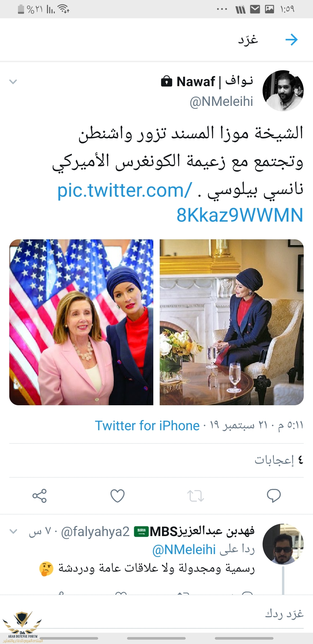Retweet using the retweet arrows icon
This screenshot has width=313, height=644.
coord(196,496)
